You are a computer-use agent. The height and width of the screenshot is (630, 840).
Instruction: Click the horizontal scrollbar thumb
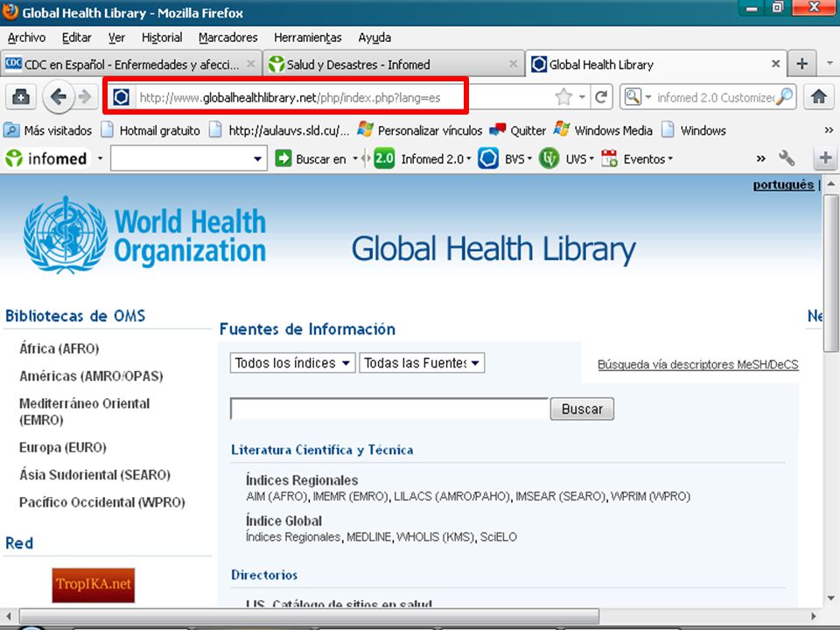(x=309, y=615)
